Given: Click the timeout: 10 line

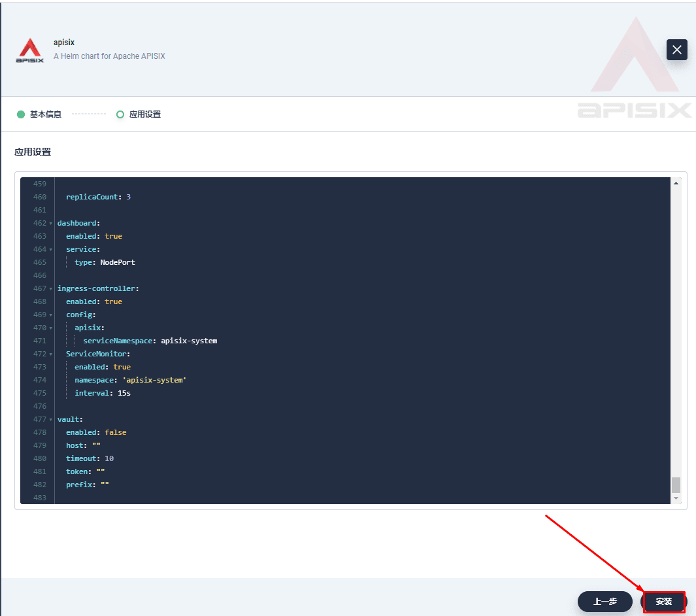Looking at the screenshot, I should tap(90, 458).
